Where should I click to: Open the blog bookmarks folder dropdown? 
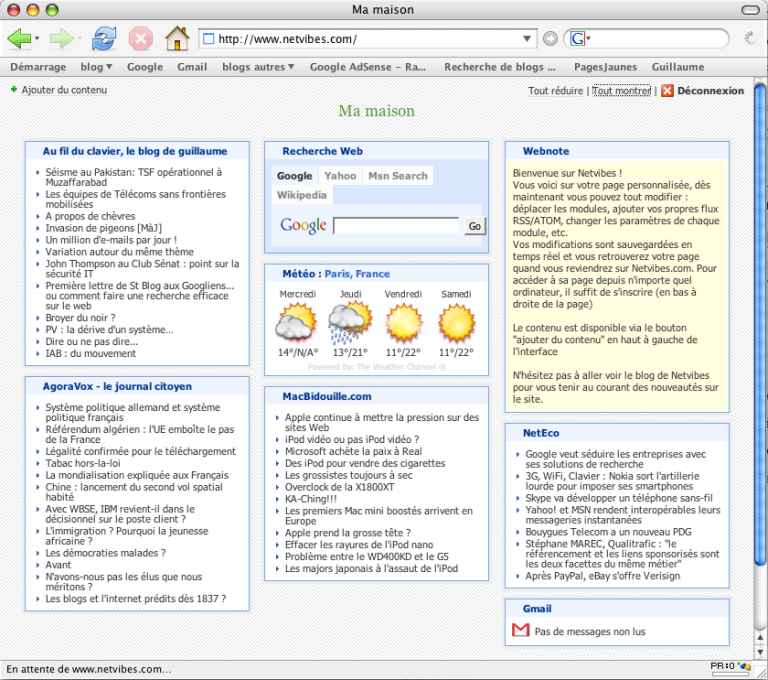(x=96, y=67)
